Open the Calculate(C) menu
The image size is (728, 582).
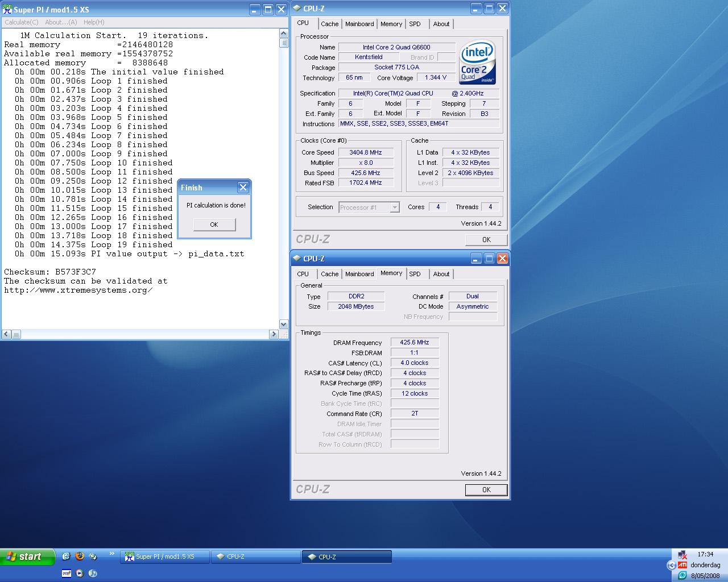tap(22, 22)
